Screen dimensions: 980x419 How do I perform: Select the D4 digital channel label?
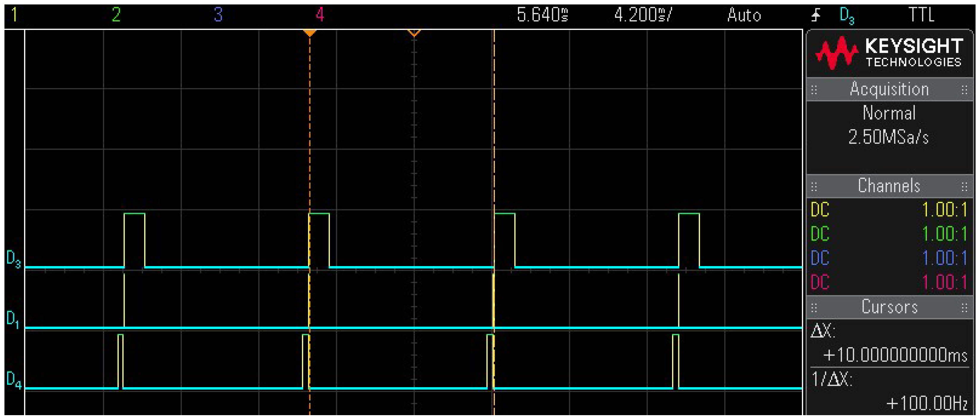point(14,380)
